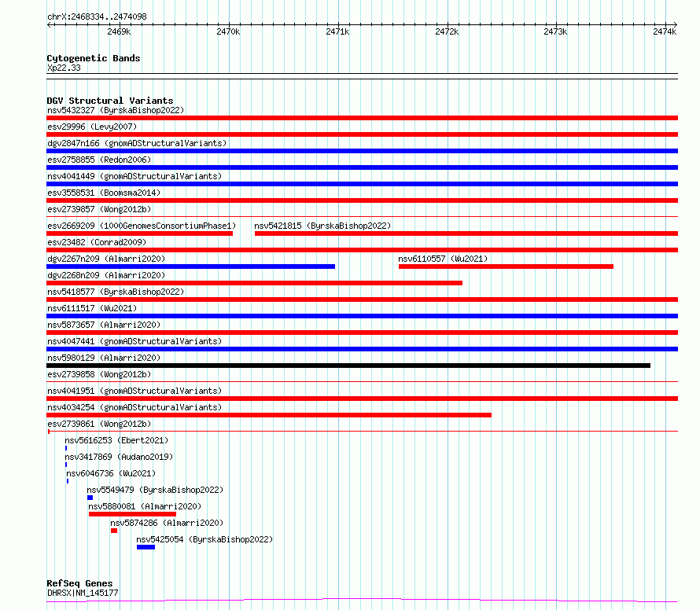Screen dimensions: 700x610
Task: Click the blue nsv5425054 variant bar
Action: point(146,547)
